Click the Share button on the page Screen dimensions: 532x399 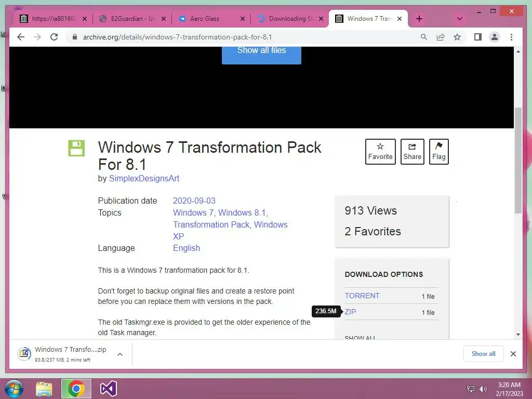coord(412,151)
